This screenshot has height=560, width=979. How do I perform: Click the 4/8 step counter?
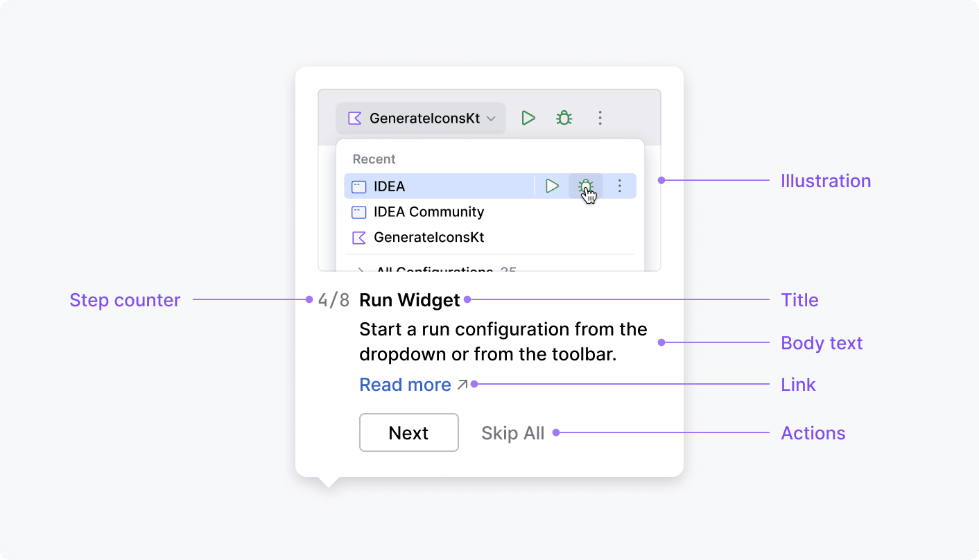[333, 300]
